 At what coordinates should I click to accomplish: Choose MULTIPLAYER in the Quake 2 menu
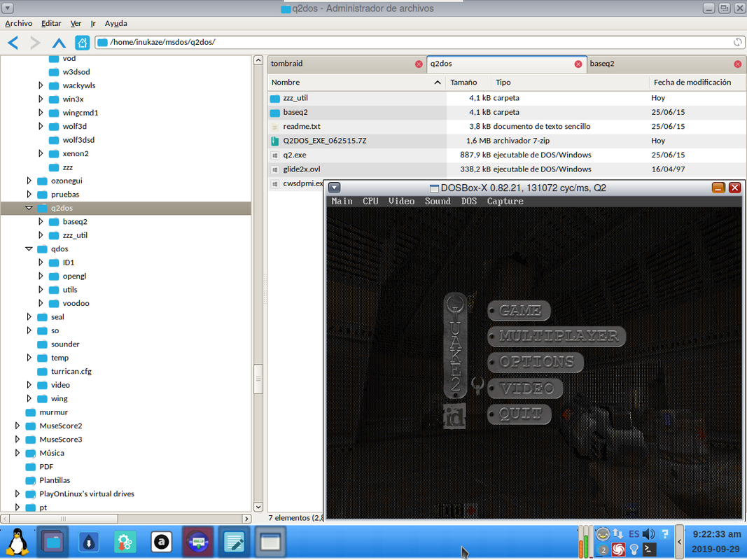click(557, 336)
